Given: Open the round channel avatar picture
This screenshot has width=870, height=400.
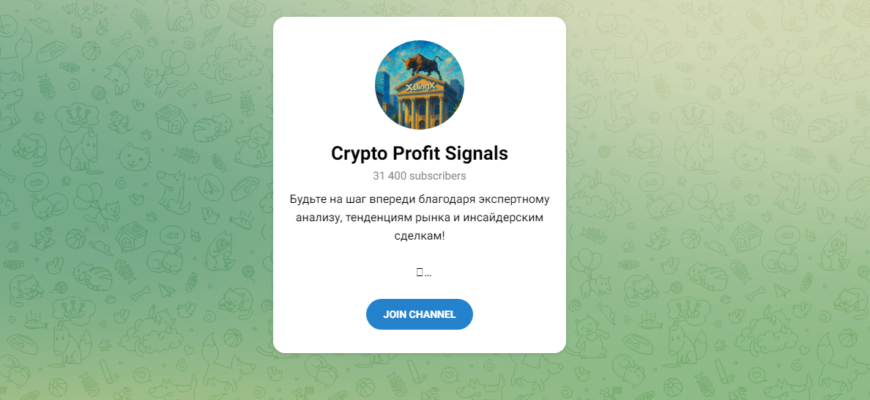Looking at the screenshot, I should [x=419, y=84].
